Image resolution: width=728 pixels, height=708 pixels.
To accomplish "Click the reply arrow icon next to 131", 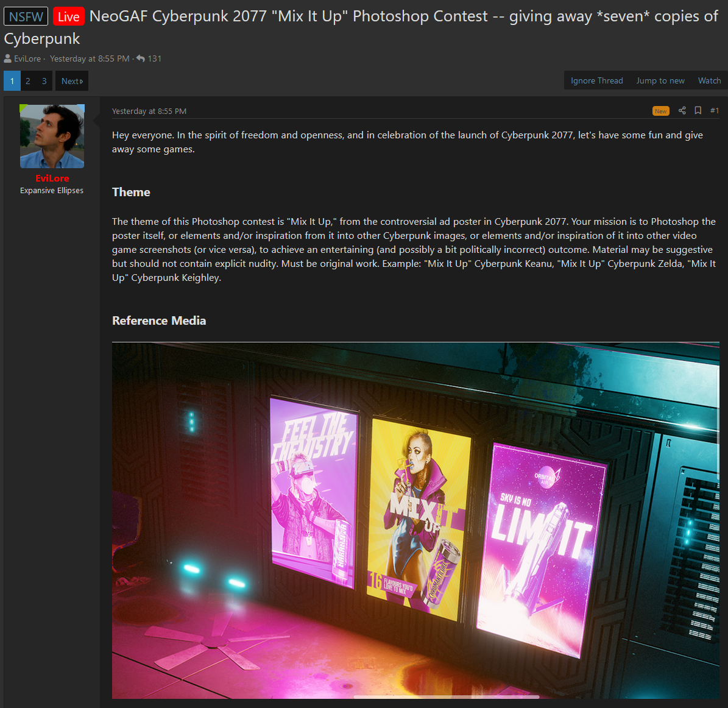I will point(141,58).
